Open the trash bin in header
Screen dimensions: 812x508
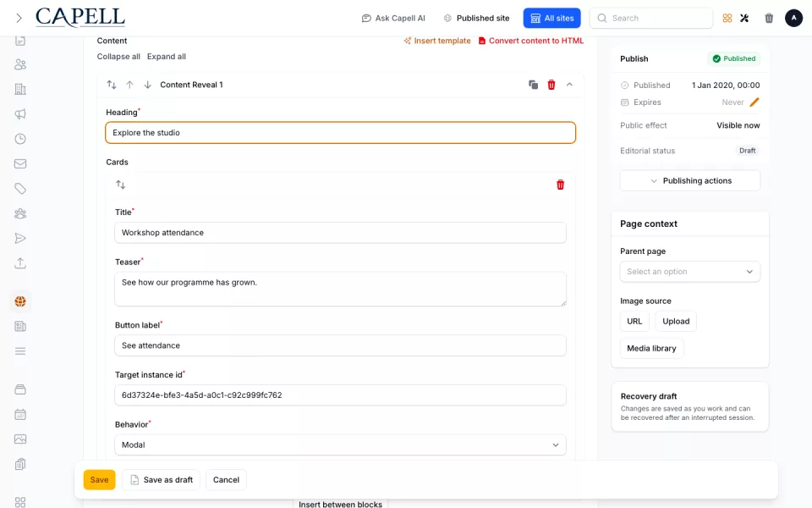pyautogui.click(x=769, y=18)
